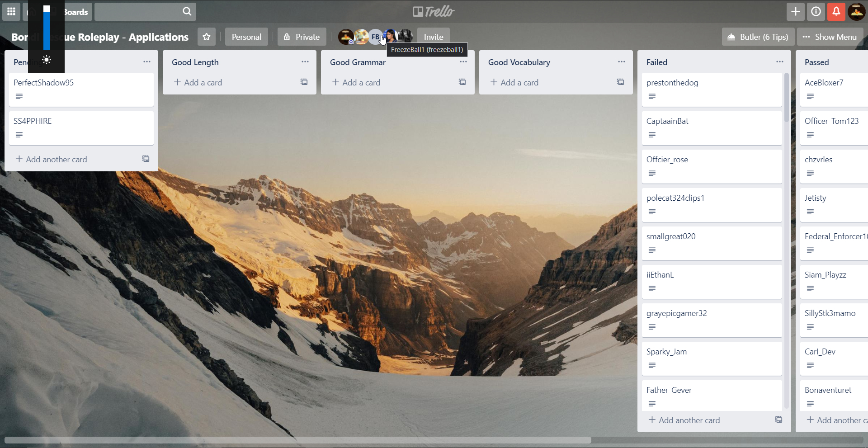Open the notifications bell icon

point(836,12)
